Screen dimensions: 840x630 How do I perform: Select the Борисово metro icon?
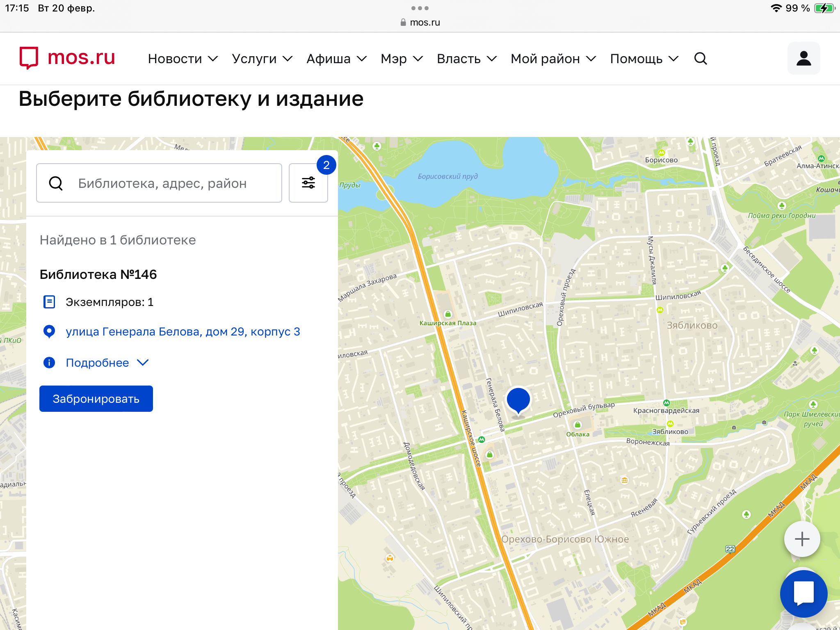pyautogui.click(x=661, y=153)
